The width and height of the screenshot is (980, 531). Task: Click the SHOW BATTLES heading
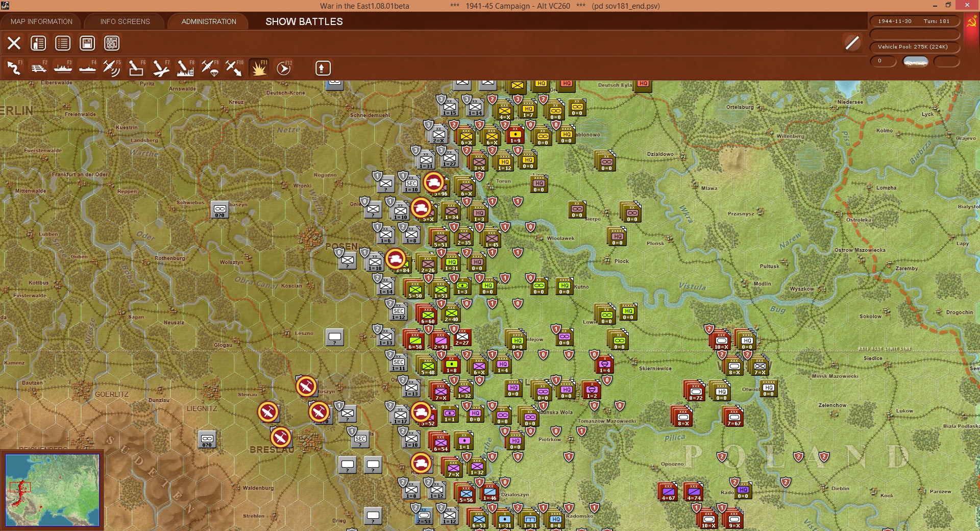tap(304, 21)
